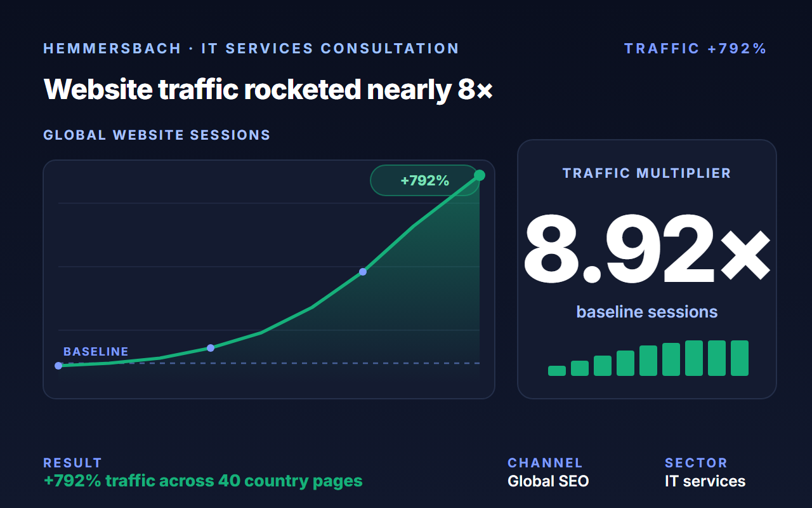Screen dimensions: 812x508
Task: Click the lower purple data point near BASELINE
Action: click(211, 348)
